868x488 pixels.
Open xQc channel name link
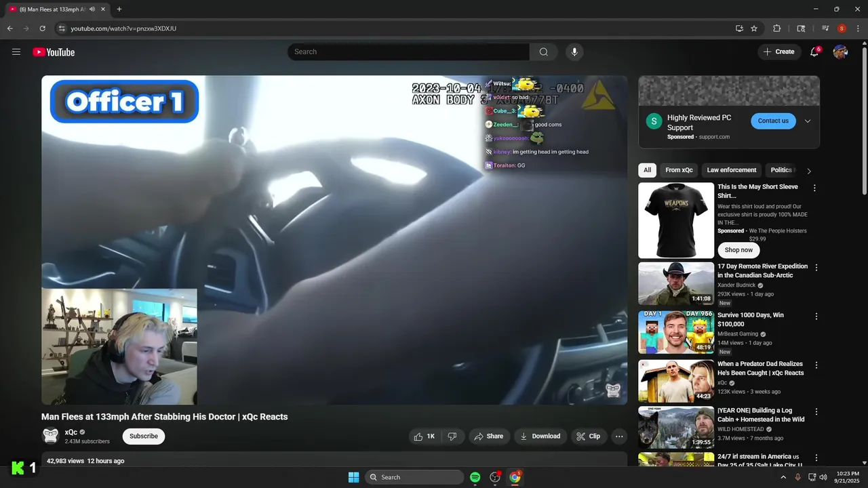[71, 432]
